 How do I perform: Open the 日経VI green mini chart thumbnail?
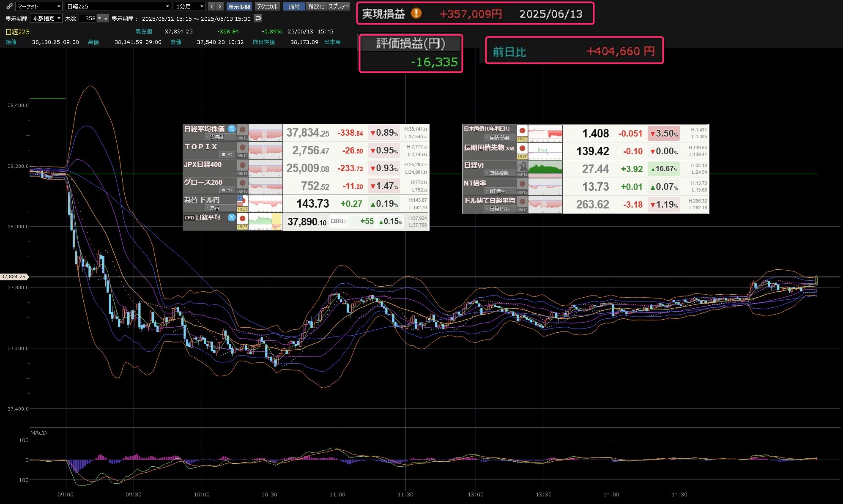tap(545, 169)
